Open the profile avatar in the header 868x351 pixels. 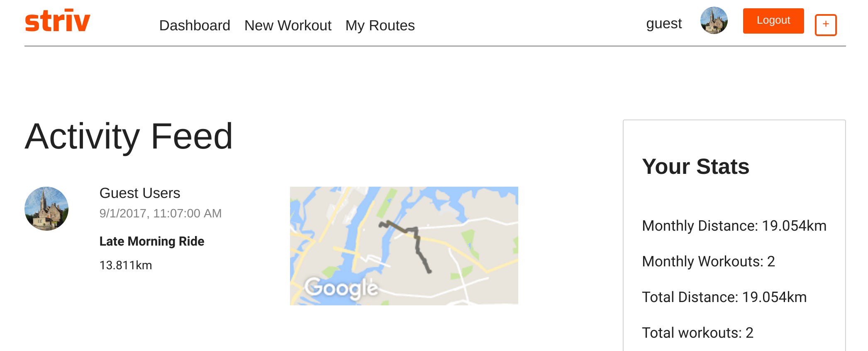click(714, 20)
